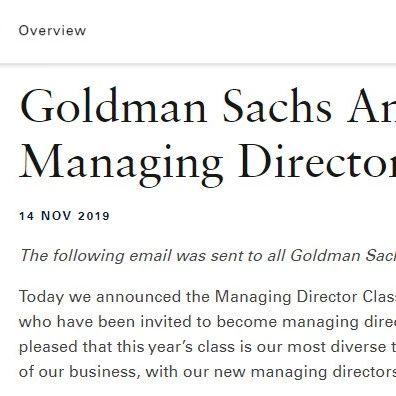The image size is (396, 396).
Task: Click the word "diverse" in the paragraph
Action: coord(359,347)
